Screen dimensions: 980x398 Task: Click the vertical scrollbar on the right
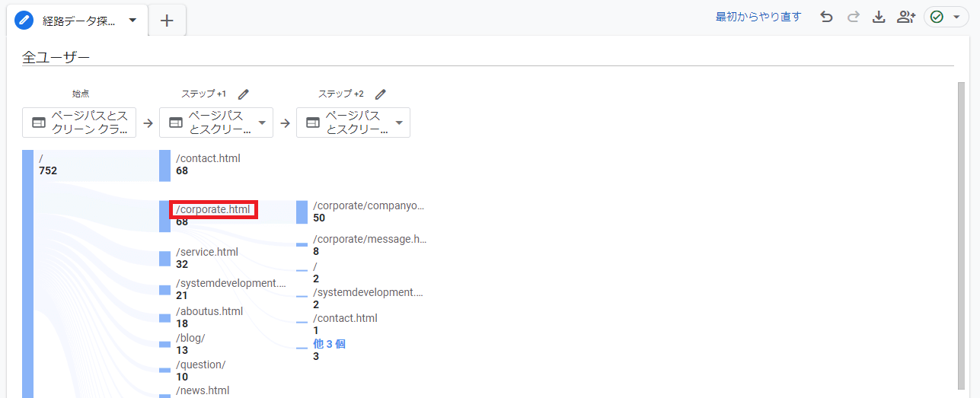pyautogui.click(x=961, y=228)
